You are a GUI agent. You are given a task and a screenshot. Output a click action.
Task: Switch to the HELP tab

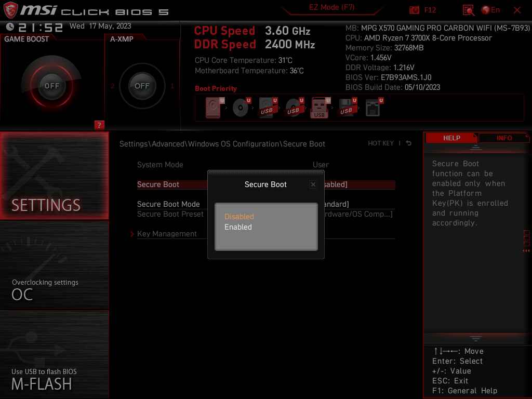click(451, 138)
